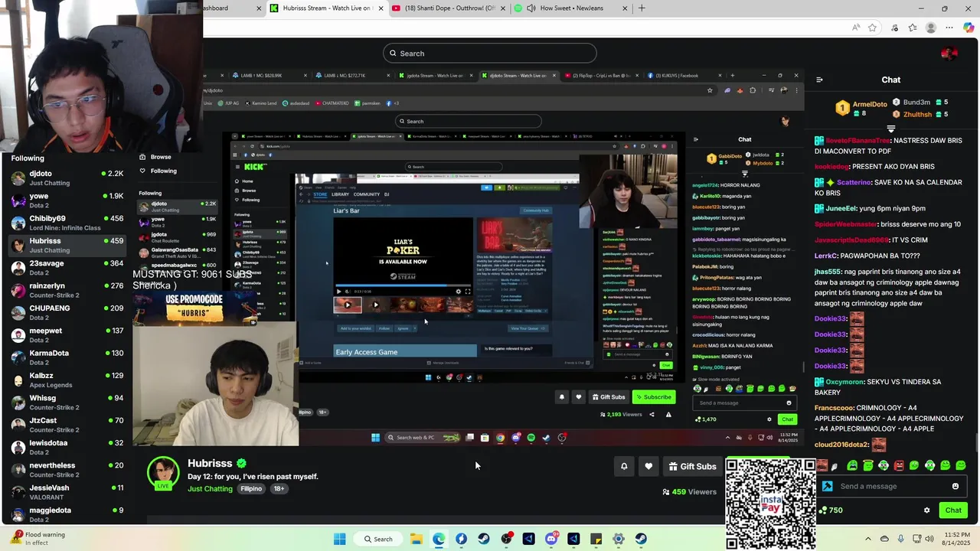Click the microphone tray icon
Screen dimensions: 980x551
pyautogui.click(x=901, y=539)
